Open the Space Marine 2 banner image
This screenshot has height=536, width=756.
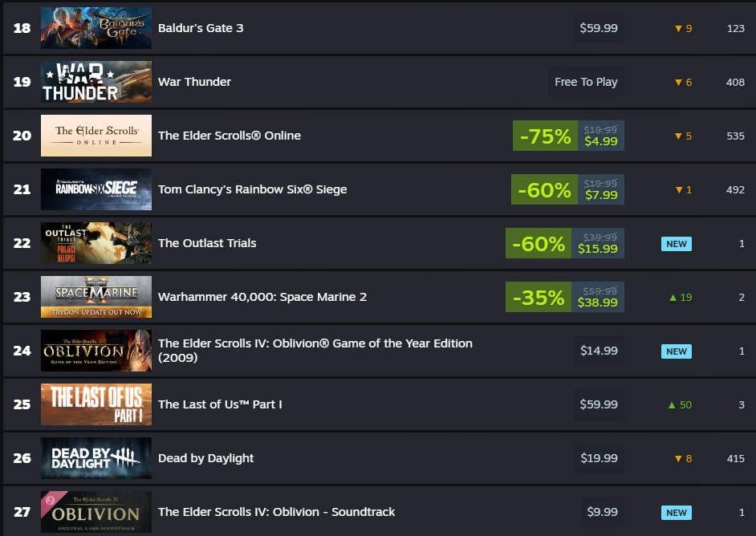(96, 296)
